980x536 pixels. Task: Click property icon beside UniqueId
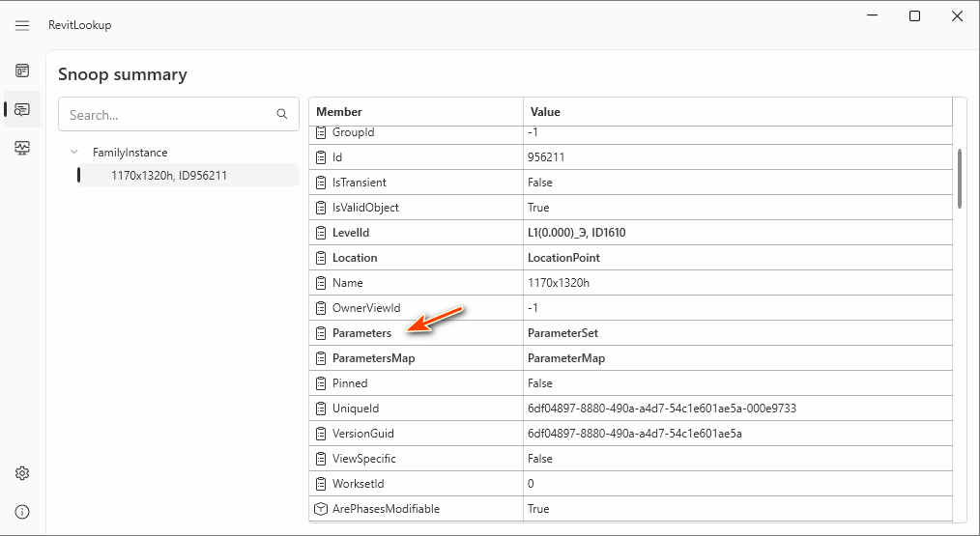tap(321, 409)
